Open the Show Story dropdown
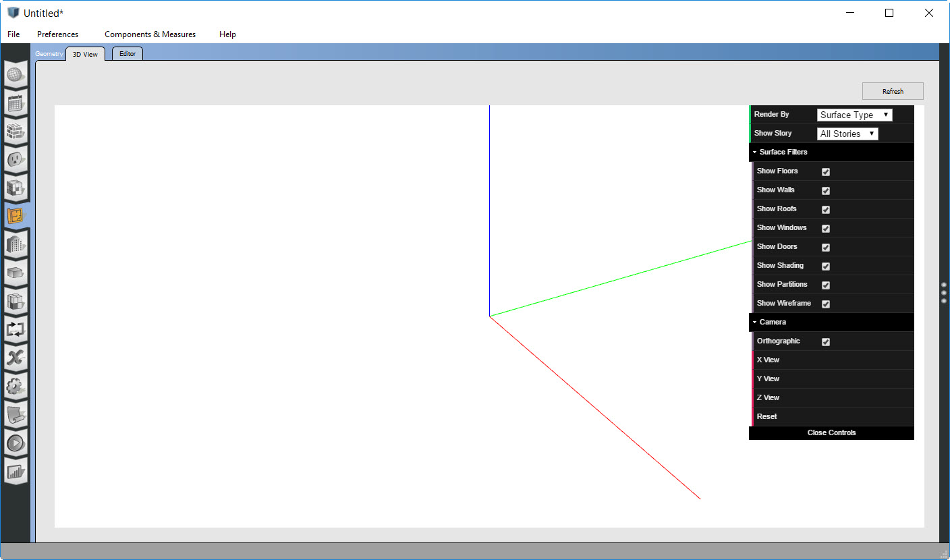950x560 pixels. coord(847,133)
